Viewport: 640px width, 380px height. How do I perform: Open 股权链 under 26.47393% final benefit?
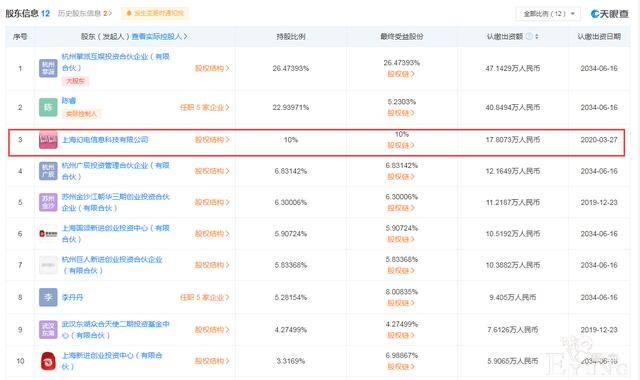point(401,74)
